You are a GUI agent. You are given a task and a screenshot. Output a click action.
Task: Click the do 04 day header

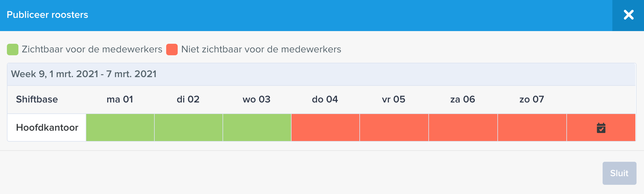[x=325, y=99]
